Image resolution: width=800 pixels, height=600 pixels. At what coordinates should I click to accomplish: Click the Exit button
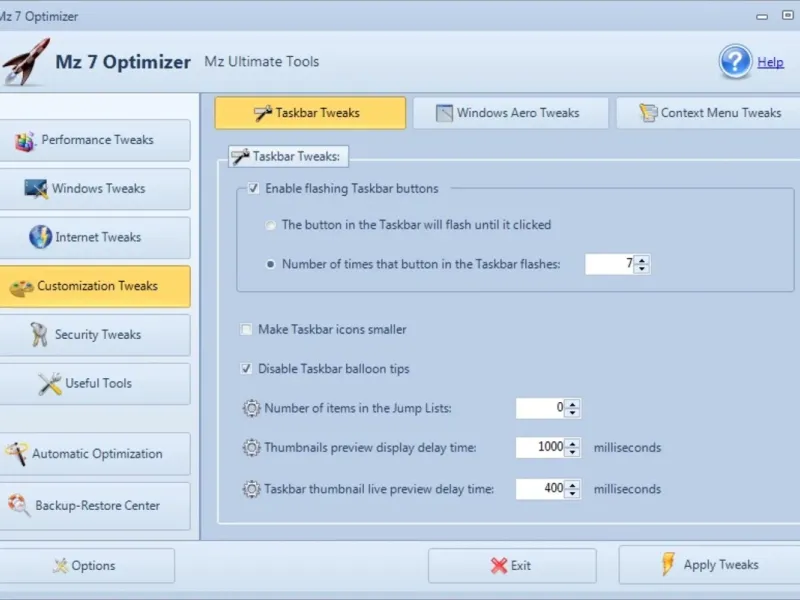click(512, 565)
